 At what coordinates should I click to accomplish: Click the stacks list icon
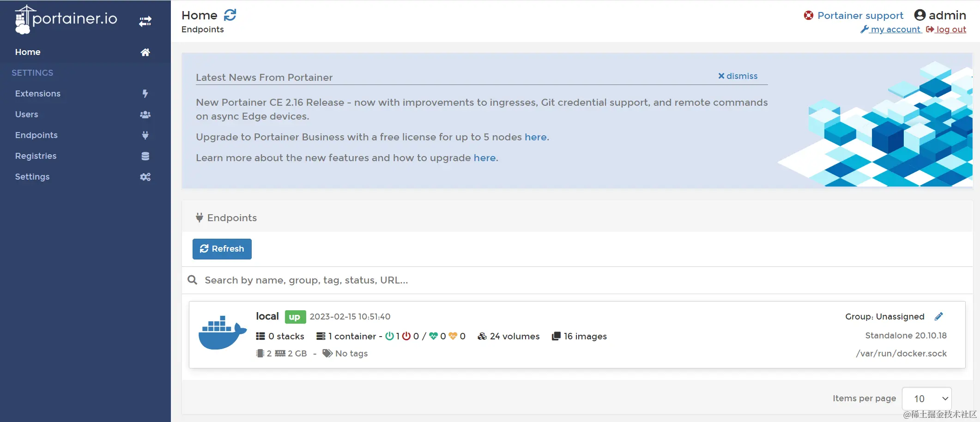point(260,336)
